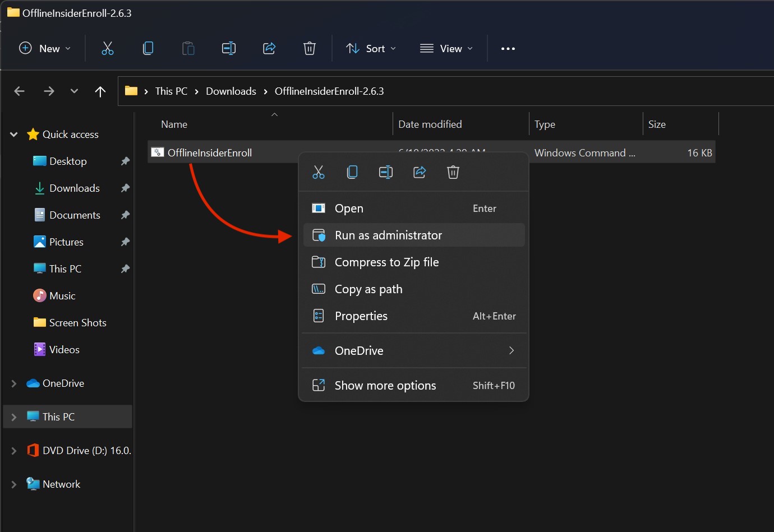Image resolution: width=774 pixels, height=532 pixels.
Task: Open Videos in Quick access
Action: pos(64,350)
